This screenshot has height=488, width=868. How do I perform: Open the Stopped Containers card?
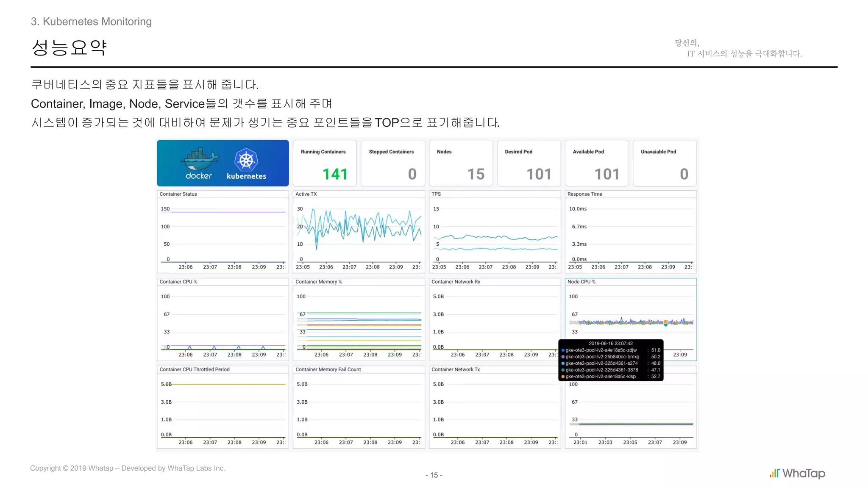click(x=392, y=164)
